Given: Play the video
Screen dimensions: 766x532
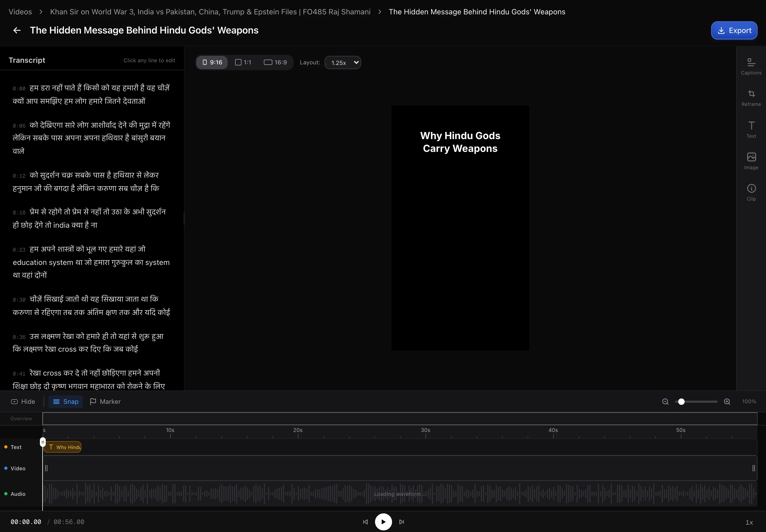Looking at the screenshot, I should click(383, 522).
